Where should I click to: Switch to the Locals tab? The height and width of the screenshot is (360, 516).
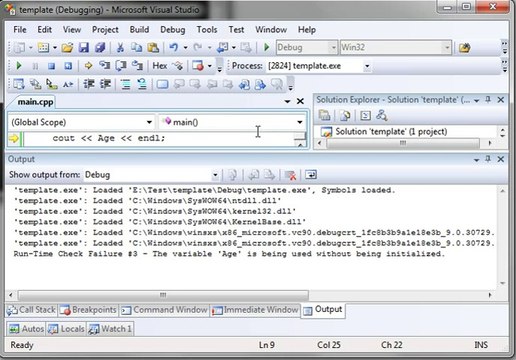(x=66, y=329)
